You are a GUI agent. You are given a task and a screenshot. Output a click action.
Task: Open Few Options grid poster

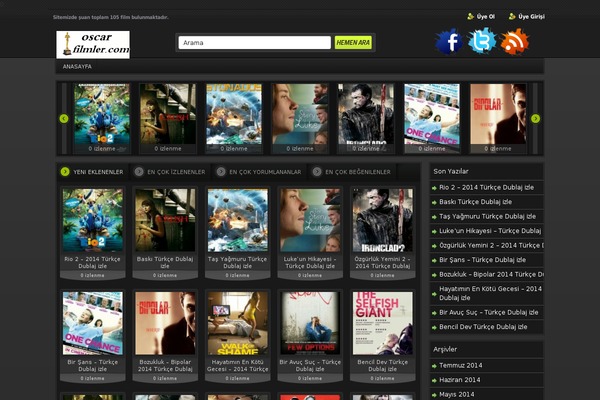pos(310,323)
